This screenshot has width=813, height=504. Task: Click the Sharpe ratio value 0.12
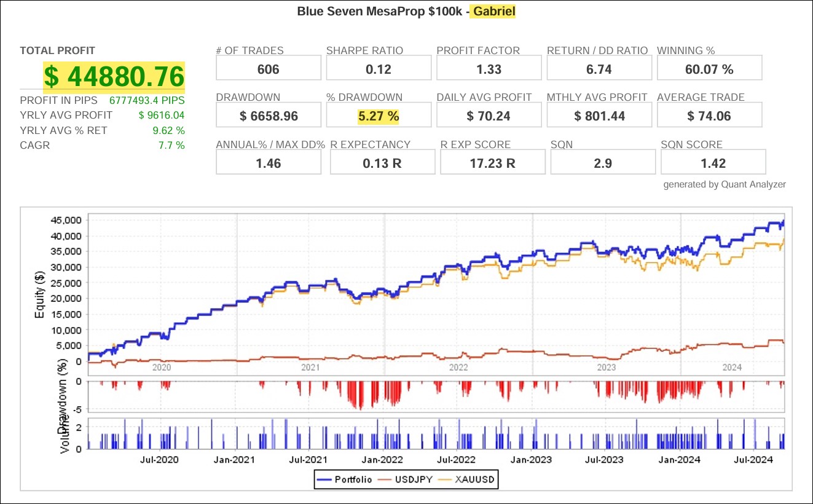click(379, 68)
